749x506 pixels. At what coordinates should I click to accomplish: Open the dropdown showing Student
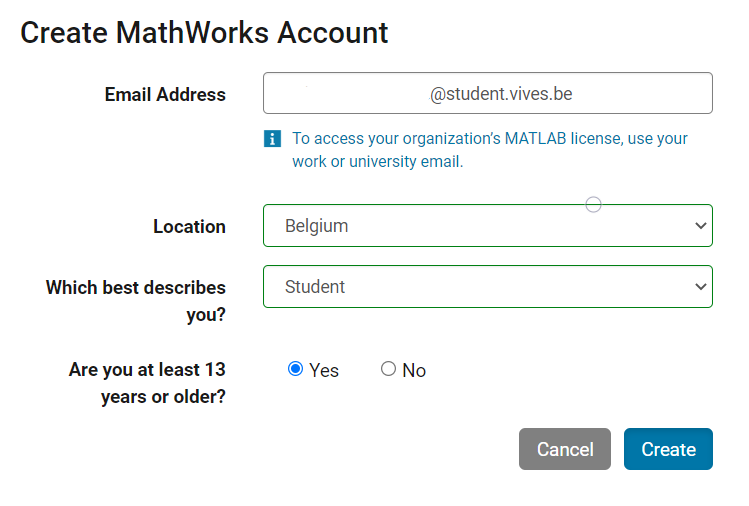click(x=488, y=287)
